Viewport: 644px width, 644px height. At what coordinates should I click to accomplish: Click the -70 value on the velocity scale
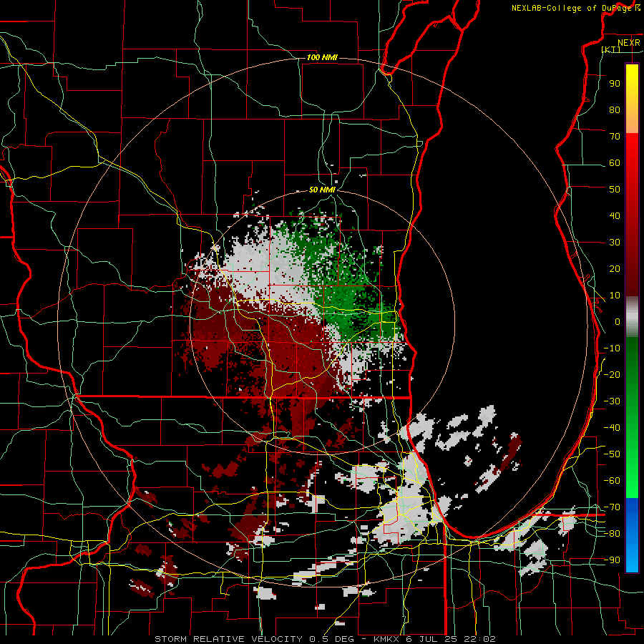(x=612, y=507)
